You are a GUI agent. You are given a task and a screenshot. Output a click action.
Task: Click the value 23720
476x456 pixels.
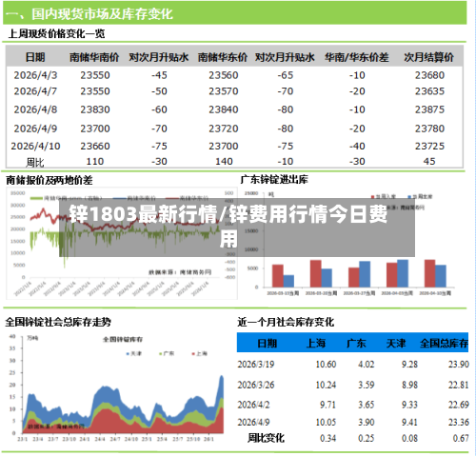point(224,129)
